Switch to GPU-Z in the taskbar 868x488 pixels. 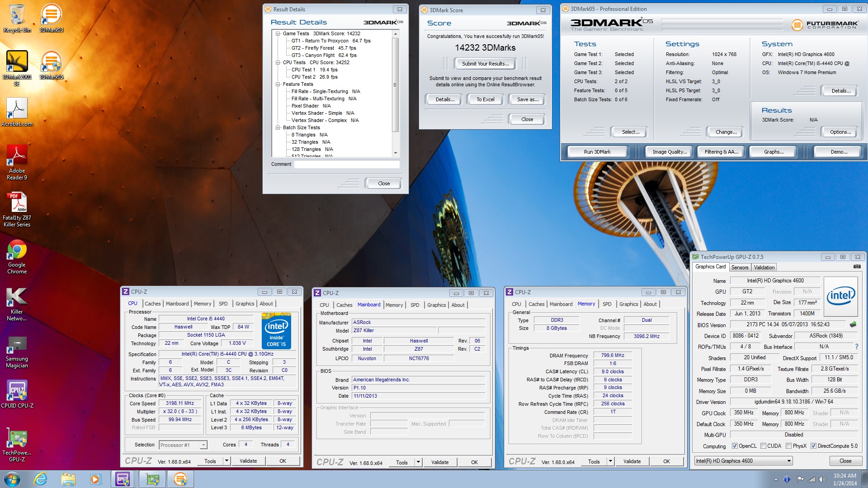(152, 479)
